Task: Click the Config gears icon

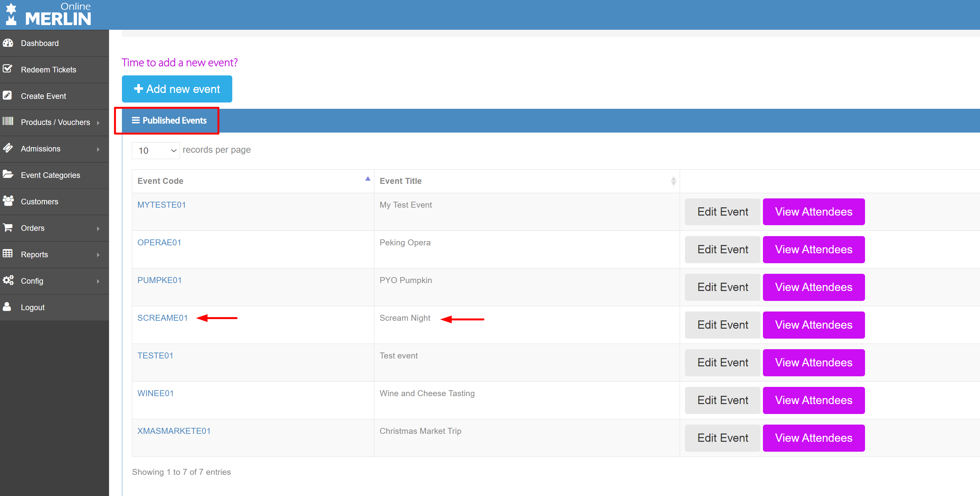Action: point(8,280)
